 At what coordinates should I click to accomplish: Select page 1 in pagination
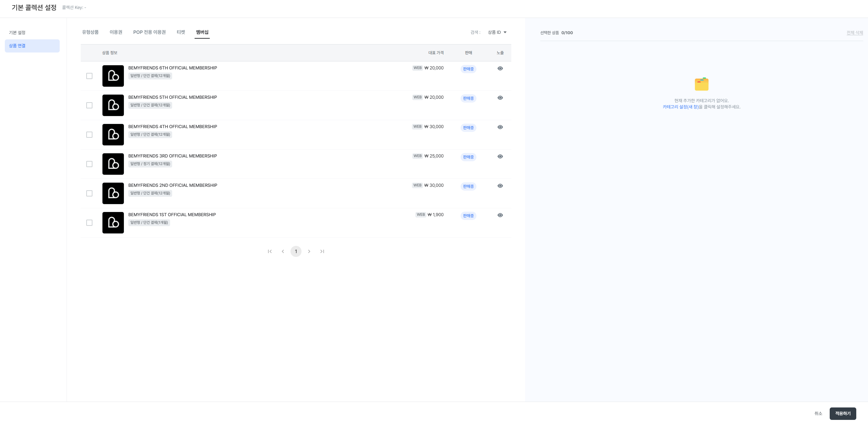[x=296, y=251]
